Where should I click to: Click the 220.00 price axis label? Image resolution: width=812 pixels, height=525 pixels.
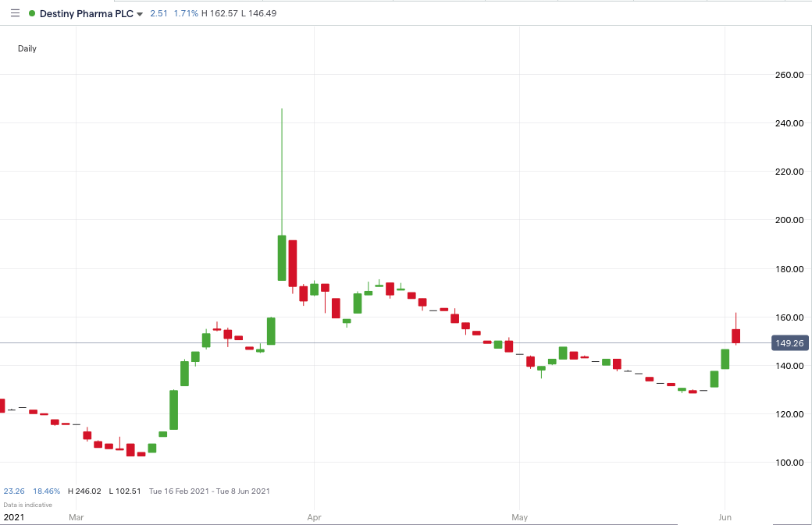(x=789, y=172)
